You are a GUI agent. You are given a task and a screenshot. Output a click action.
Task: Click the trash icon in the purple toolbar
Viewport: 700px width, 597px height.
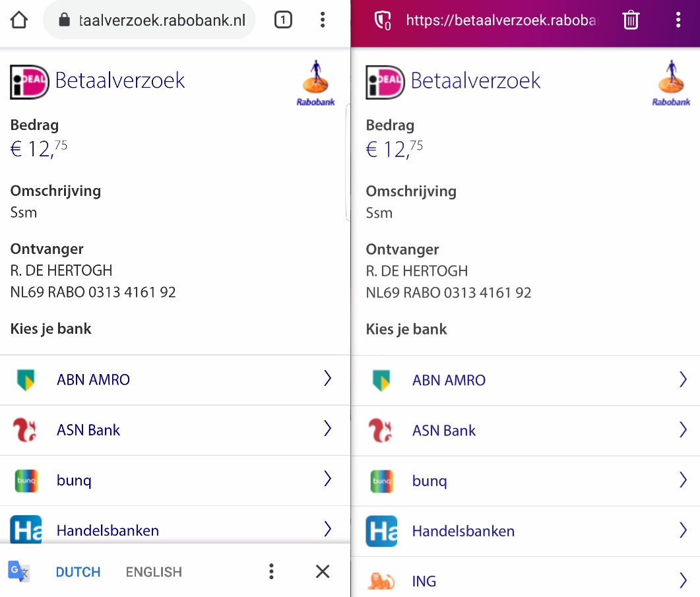(x=631, y=20)
